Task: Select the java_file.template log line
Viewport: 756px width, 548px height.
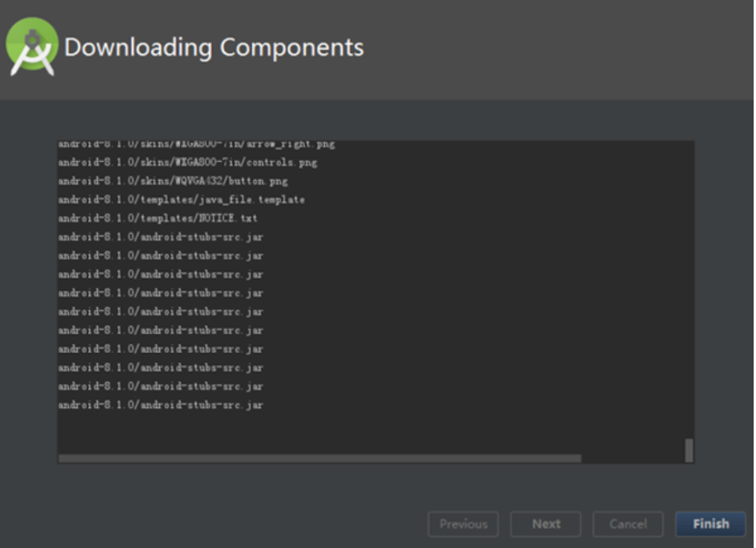Action: coord(180,200)
